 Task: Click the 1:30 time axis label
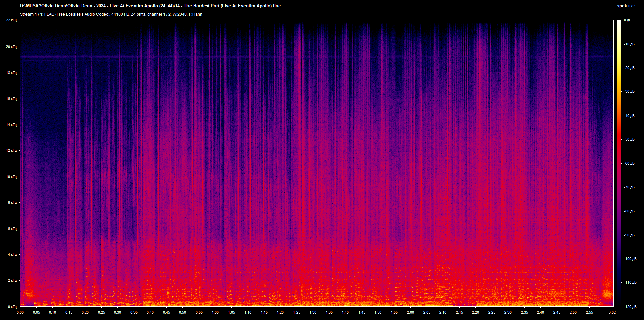(x=313, y=312)
